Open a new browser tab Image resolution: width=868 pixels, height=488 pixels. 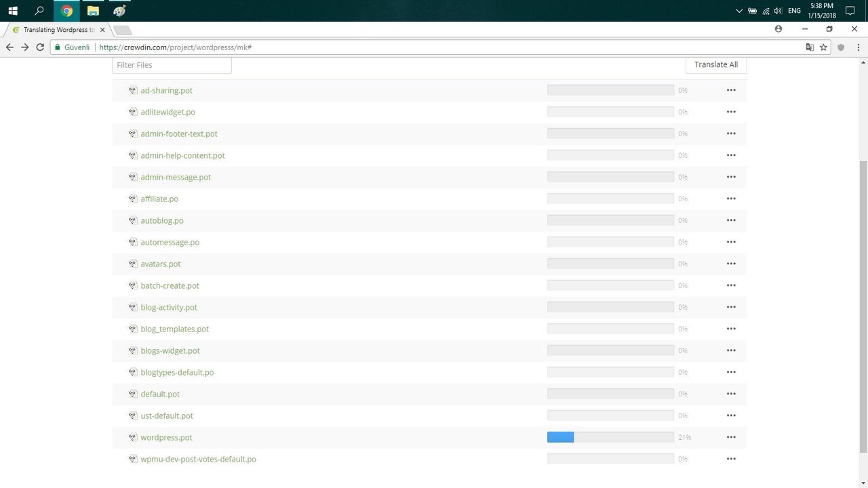click(123, 30)
